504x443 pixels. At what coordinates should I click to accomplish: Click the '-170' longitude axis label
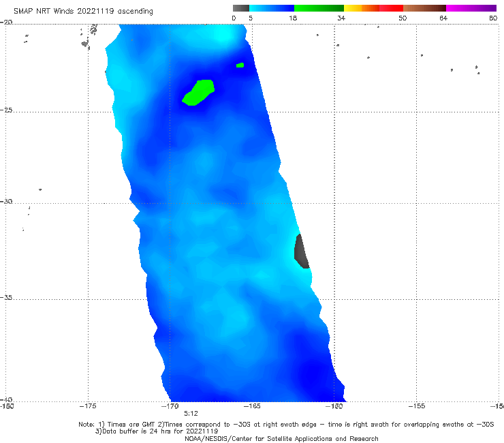pos(170,406)
